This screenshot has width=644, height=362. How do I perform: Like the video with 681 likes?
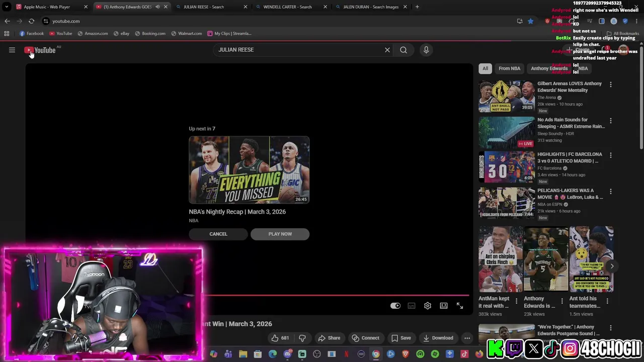click(280, 338)
